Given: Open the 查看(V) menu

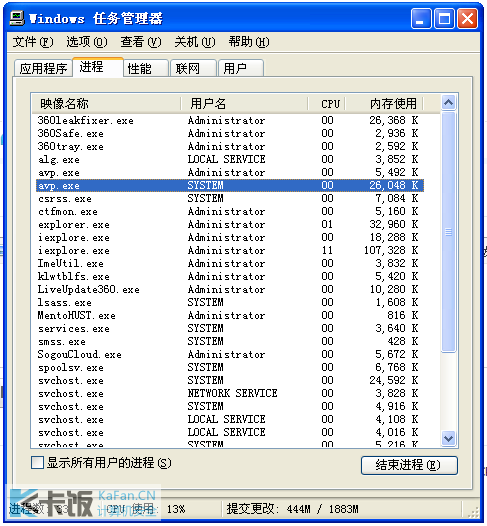Looking at the screenshot, I should tap(141, 42).
